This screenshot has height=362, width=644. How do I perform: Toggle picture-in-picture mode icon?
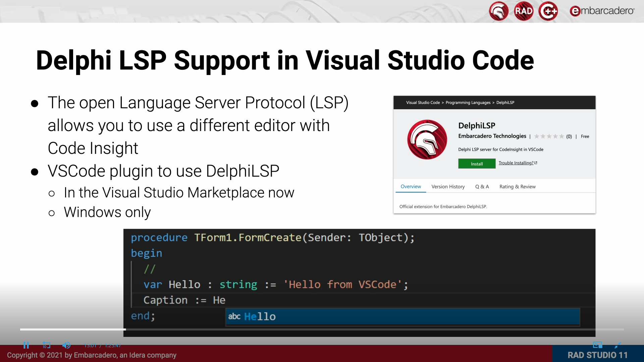tap(597, 345)
